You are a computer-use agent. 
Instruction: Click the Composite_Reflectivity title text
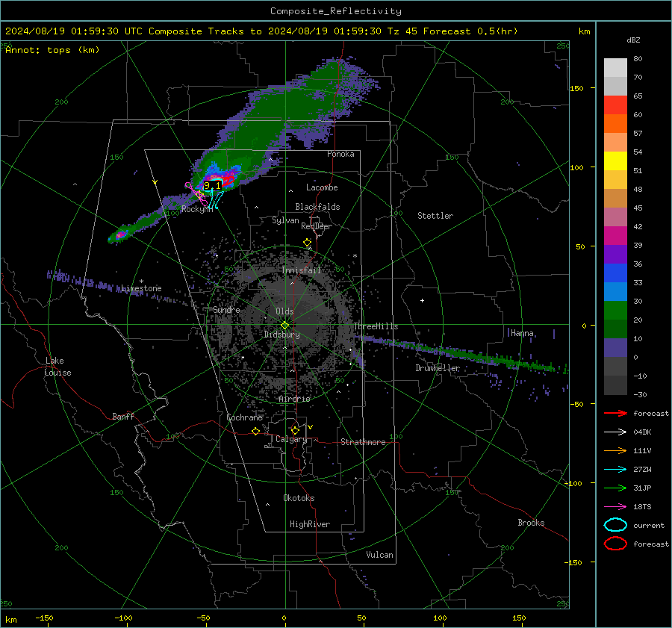335,11
